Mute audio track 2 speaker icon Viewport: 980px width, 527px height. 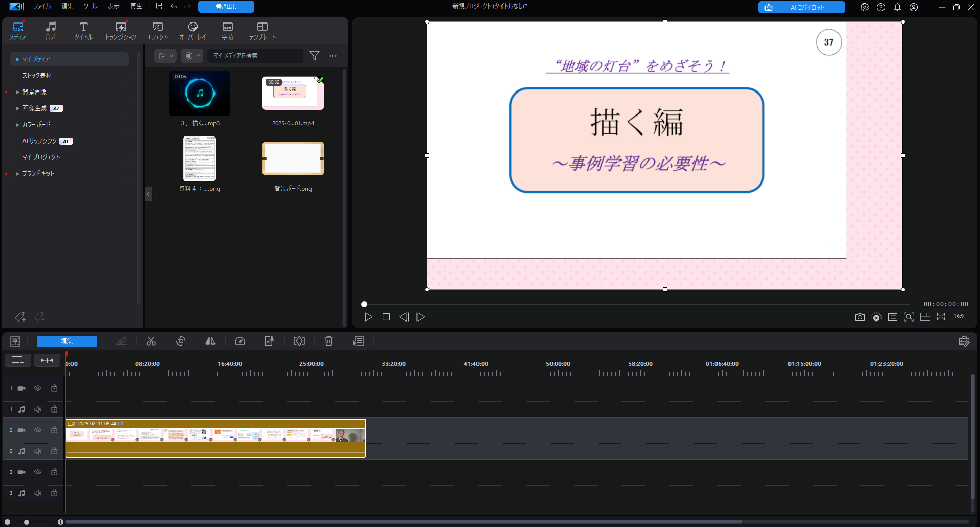(x=38, y=451)
